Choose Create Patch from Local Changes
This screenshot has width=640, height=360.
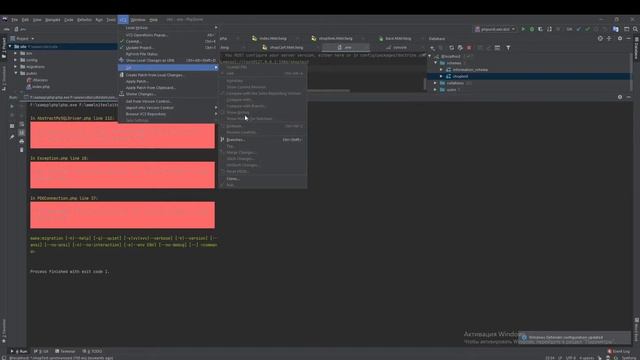[x=168, y=75]
